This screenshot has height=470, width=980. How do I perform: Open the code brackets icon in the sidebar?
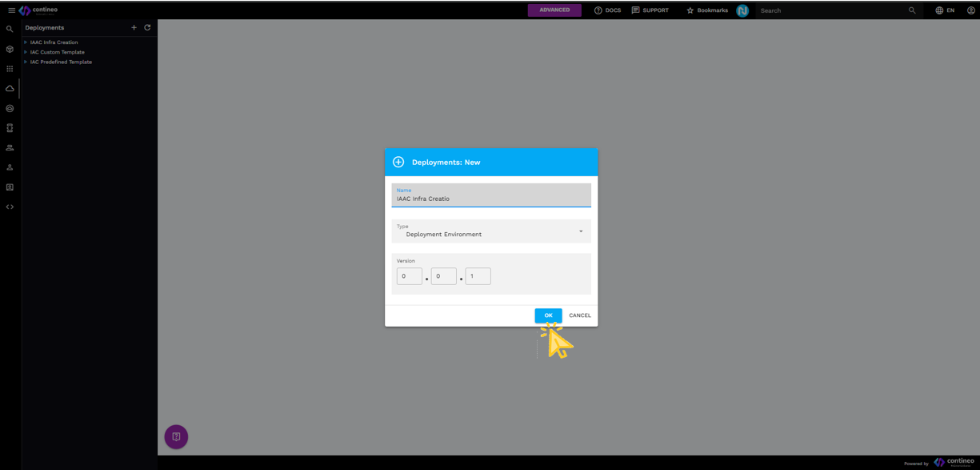coord(10,207)
